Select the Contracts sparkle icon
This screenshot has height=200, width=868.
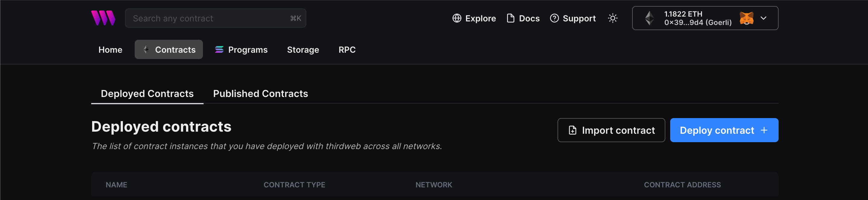146,49
